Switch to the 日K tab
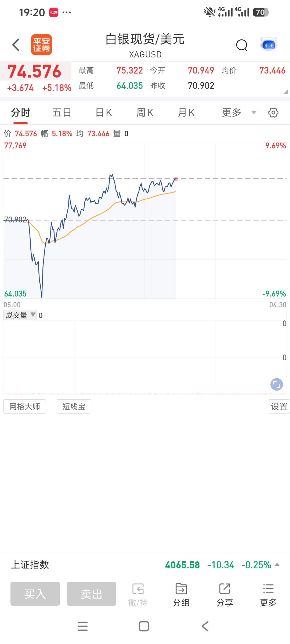This screenshot has height=644, width=290. [104, 112]
